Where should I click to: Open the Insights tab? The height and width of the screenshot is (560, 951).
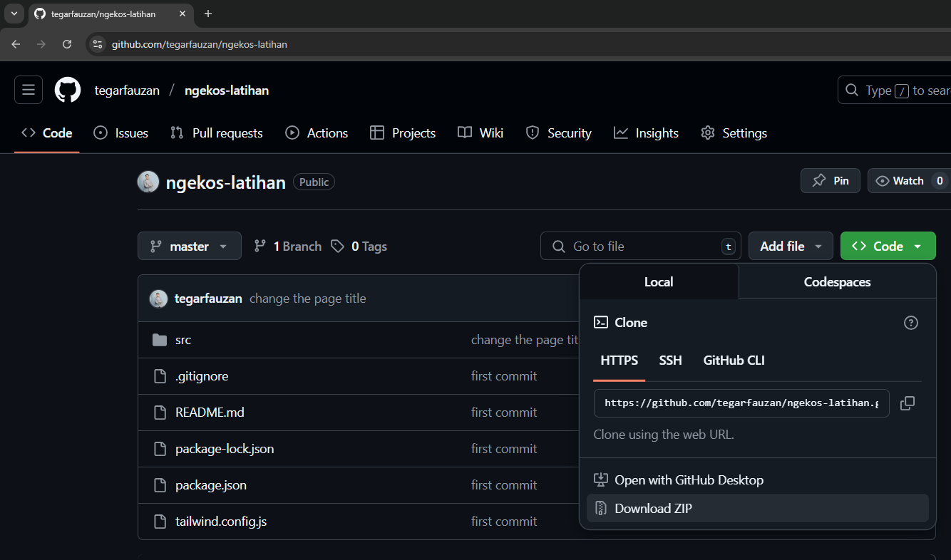tap(646, 133)
